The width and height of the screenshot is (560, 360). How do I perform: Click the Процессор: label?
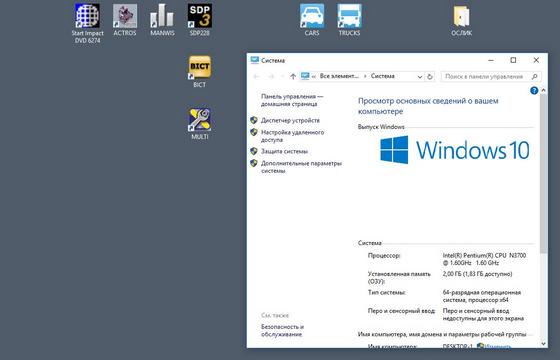click(384, 255)
